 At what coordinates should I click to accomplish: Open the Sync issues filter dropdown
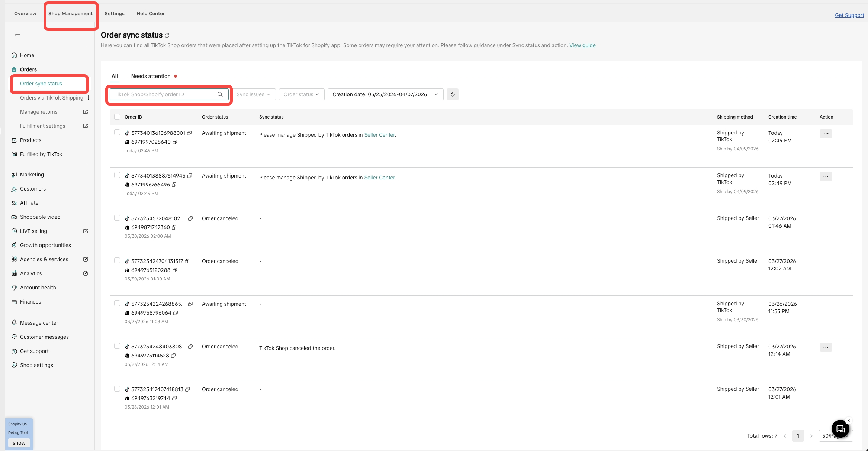coord(254,94)
